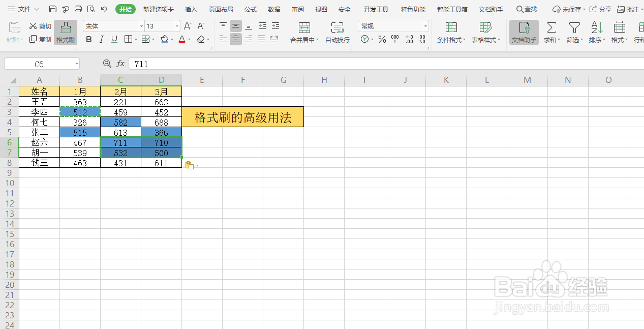This screenshot has width=644, height=329.
Task: Click the zoom magnifier icon beside fx
Action: point(107,64)
